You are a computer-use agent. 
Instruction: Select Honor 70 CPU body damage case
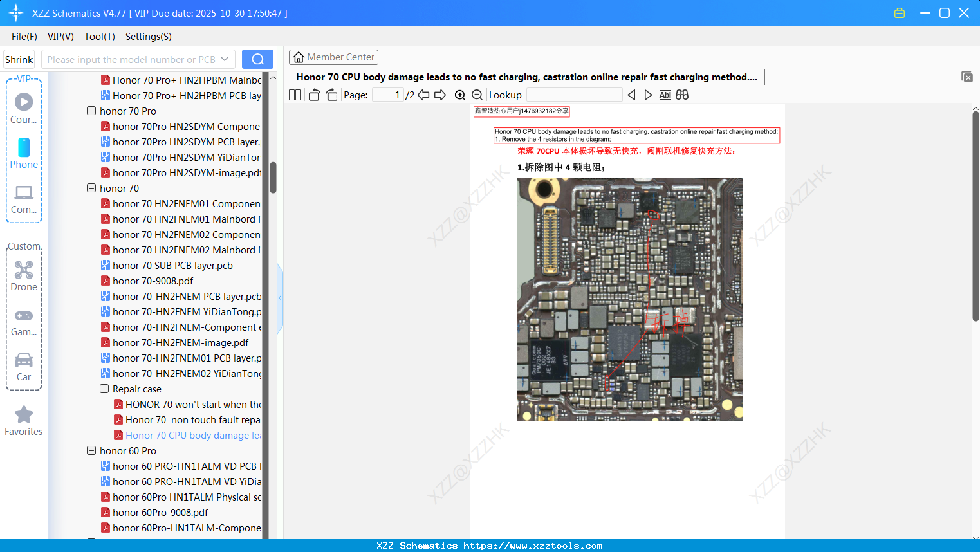[x=187, y=435]
